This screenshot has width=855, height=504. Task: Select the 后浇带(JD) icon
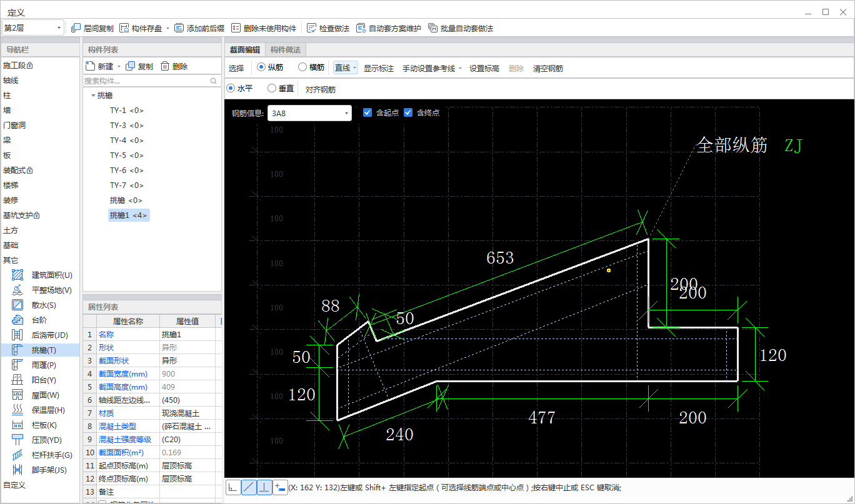[x=18, y=335]
